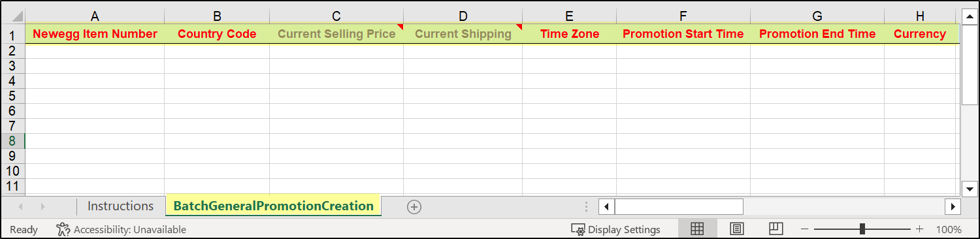Click the 100% zoom level button
The image size is (980, 239).
click(949, 230)
